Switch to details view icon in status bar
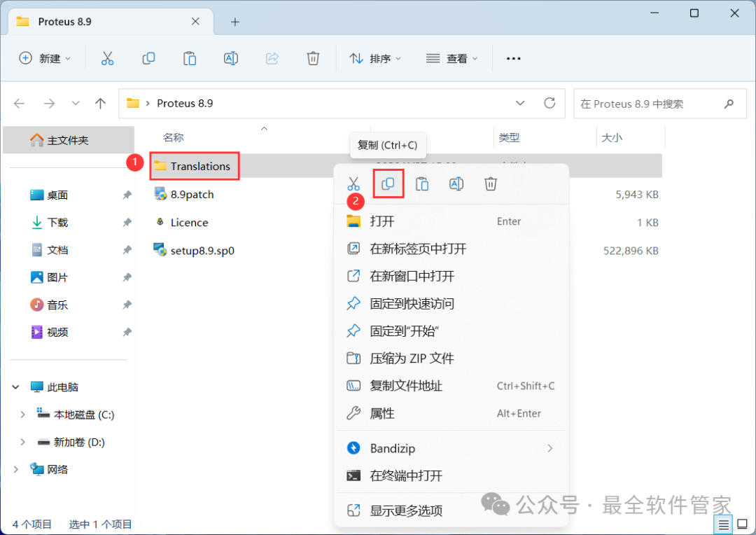The height and width of the screenshot is (535, 756). [724, 524]
